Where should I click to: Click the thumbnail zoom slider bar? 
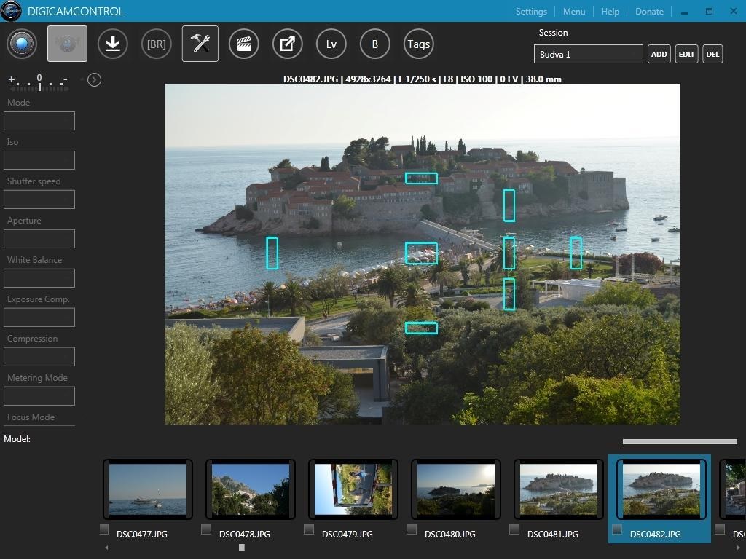coord(679,441)
